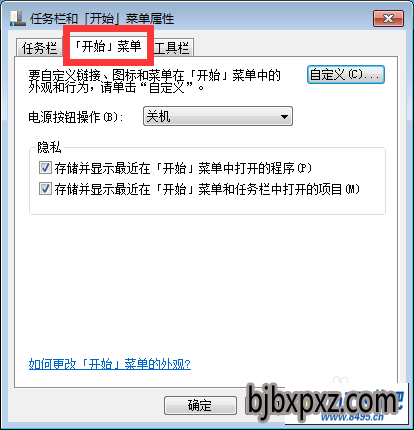Click the 电源按钮操作(B) label

click(x=76, y=117)
